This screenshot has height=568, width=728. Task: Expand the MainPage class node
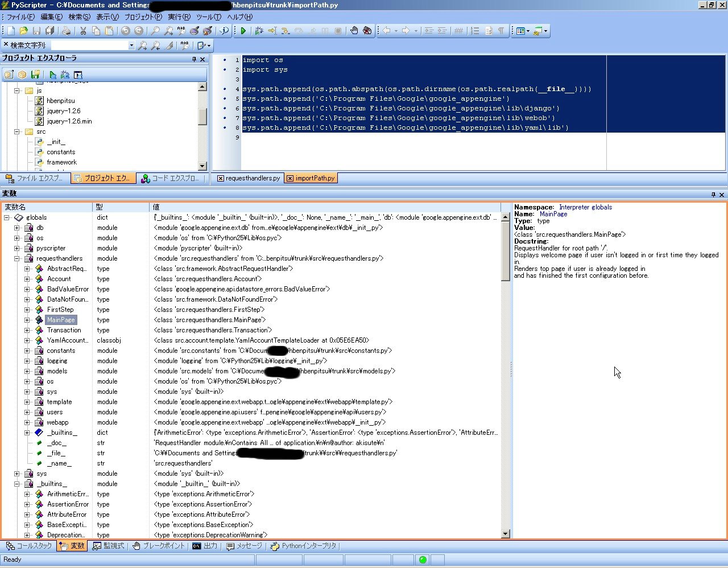[x=27, y=320]
